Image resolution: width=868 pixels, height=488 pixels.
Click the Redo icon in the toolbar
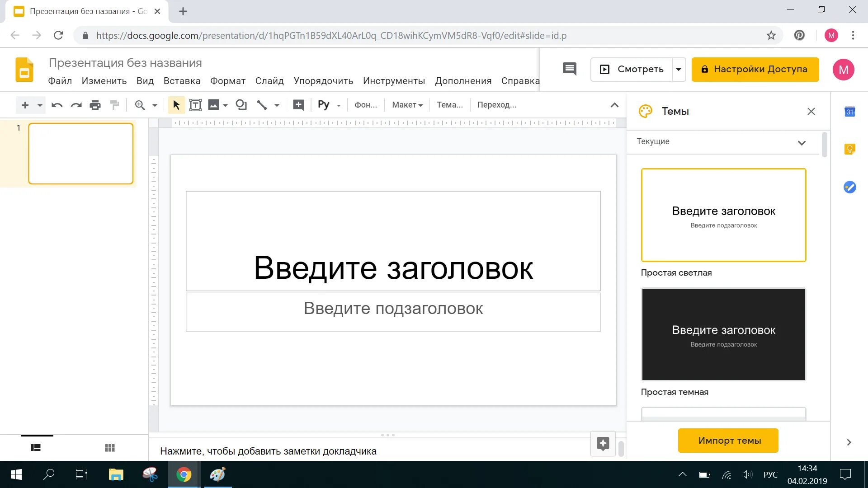(75, 105)
